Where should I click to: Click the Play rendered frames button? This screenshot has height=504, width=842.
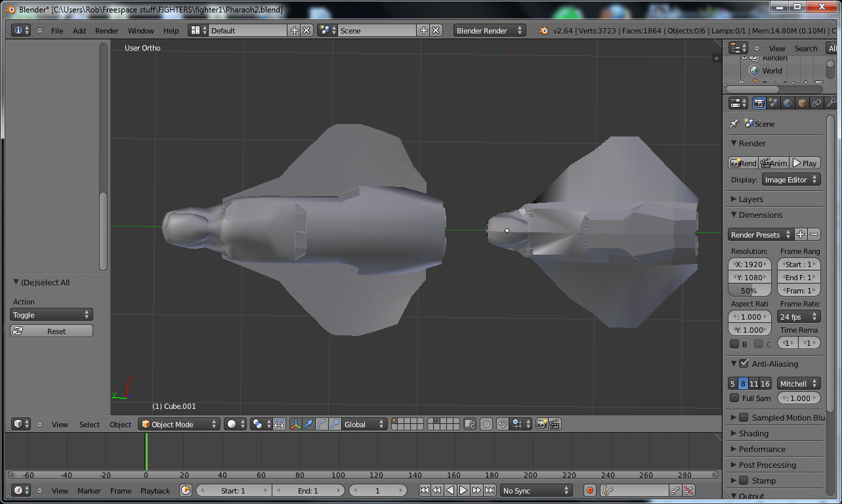click(x=805, y=163)
